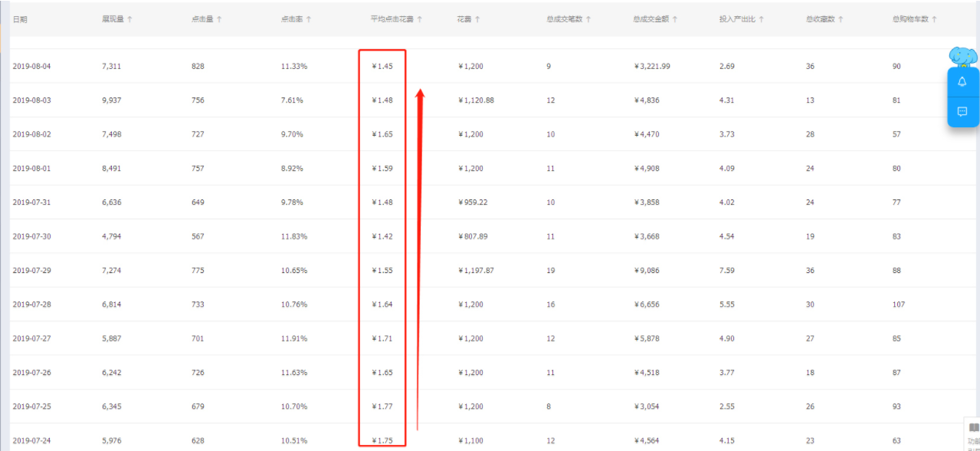Click the 平均点击花费 sort arrow
The image size is (980, 451).
pos(420,19)
